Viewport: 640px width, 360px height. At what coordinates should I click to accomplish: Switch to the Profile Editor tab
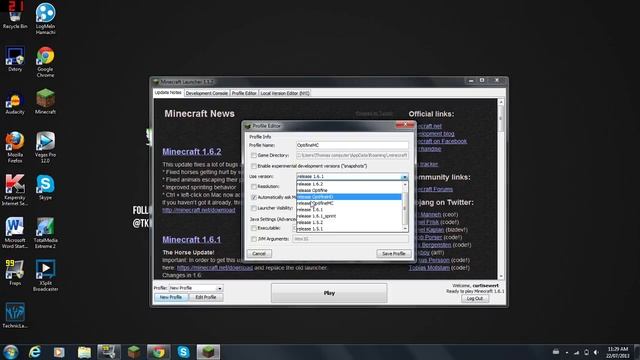(x=244, y=93)
